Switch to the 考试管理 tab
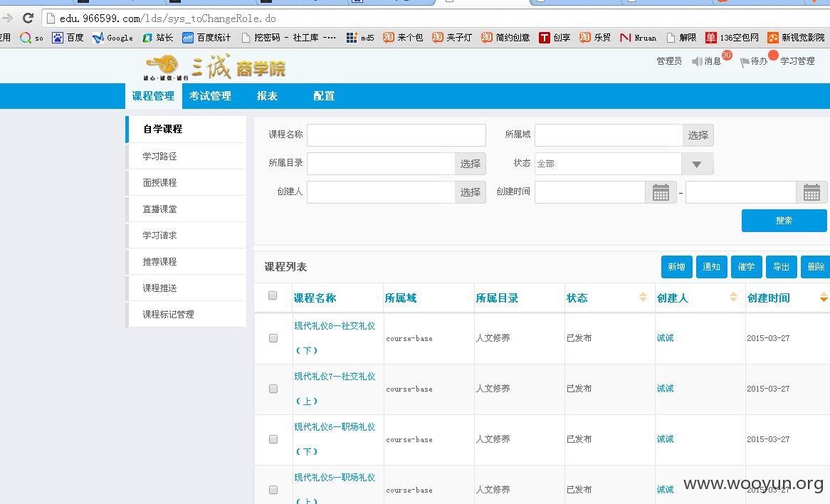Screen dimensions: 830x504 [210, 96]
